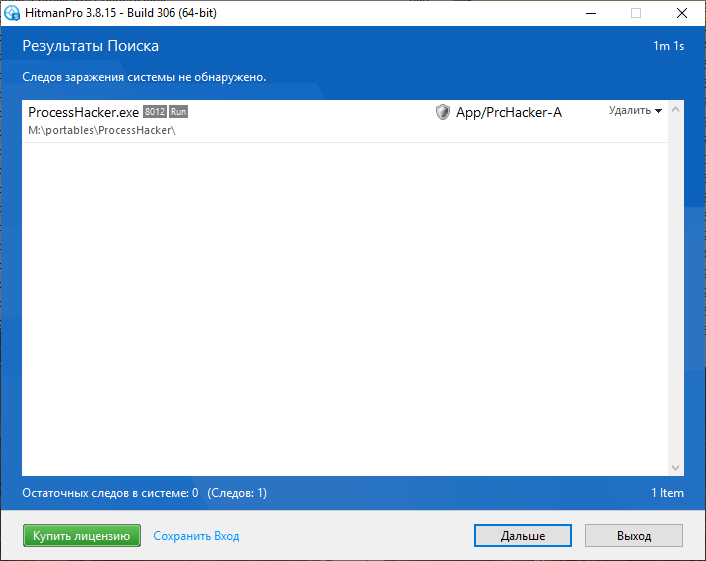Screen dimensions: 706x561
Task: Click the results list scroll-down arrow
Action: tap(675, 467)
